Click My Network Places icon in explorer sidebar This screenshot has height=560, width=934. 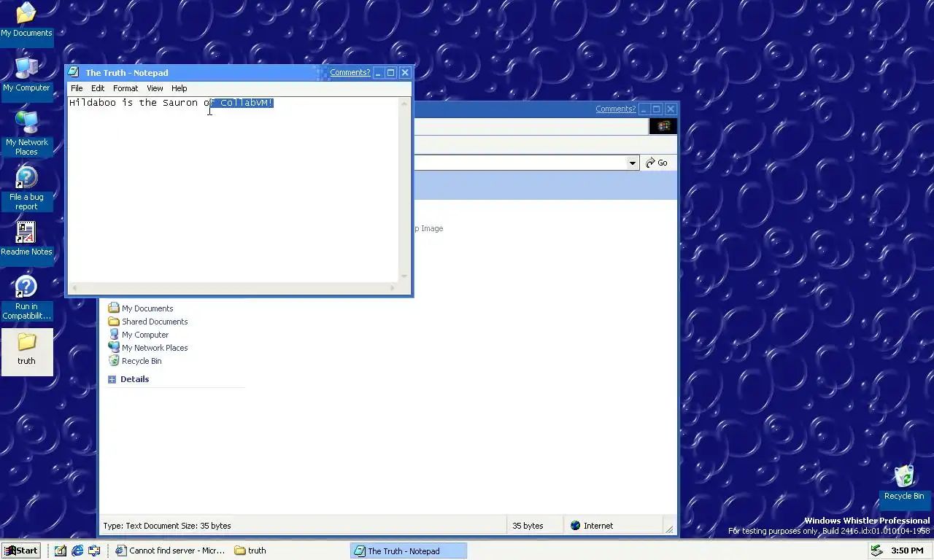tap(114, 348)
